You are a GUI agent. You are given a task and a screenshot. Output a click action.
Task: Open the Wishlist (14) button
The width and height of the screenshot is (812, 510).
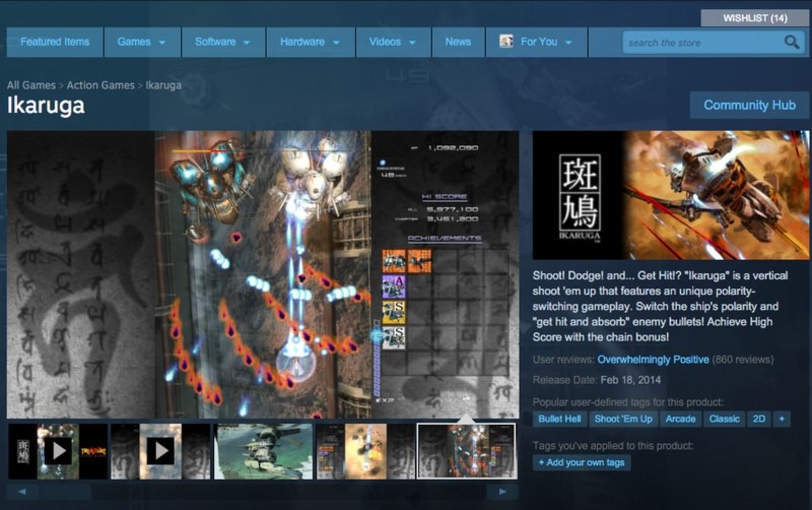click(x=755, y=18)
